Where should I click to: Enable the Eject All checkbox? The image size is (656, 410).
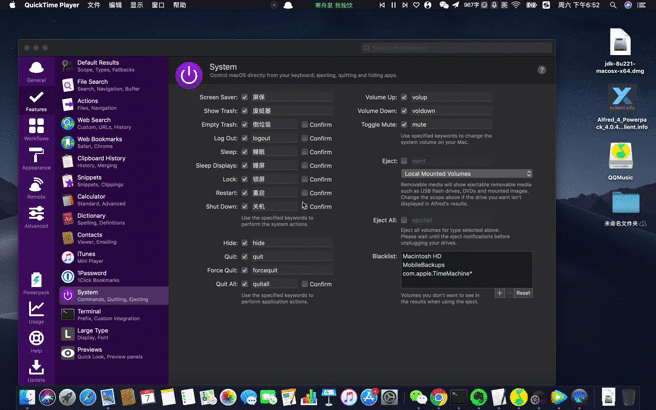[x=404, y=220]
